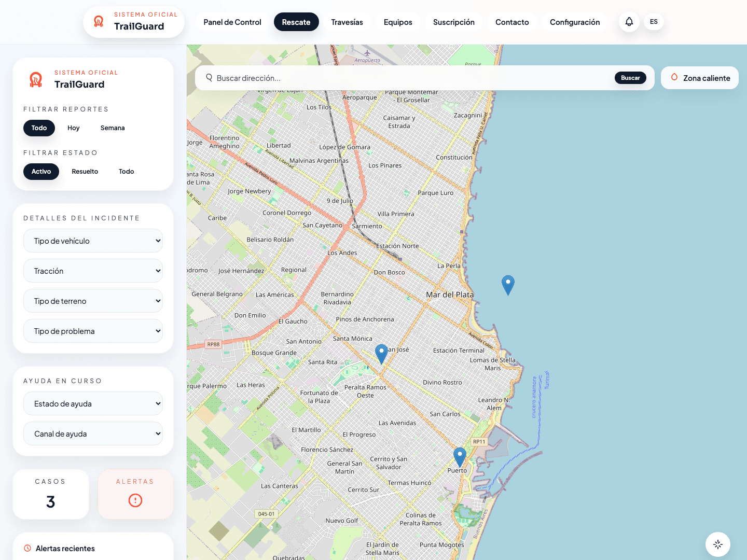The image size is (747, 560).
Task: Click the map marker near Puerto
Action: click(460, 457)
